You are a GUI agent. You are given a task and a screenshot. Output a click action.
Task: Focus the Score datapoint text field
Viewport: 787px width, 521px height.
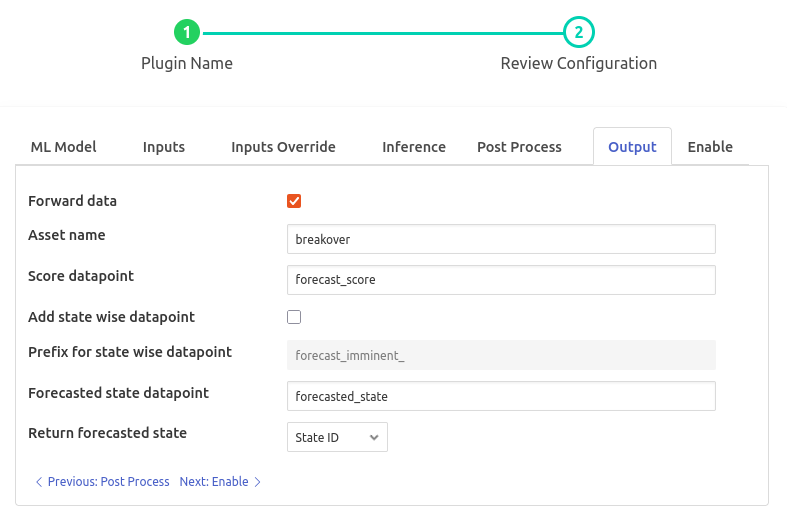coord(500,280)
